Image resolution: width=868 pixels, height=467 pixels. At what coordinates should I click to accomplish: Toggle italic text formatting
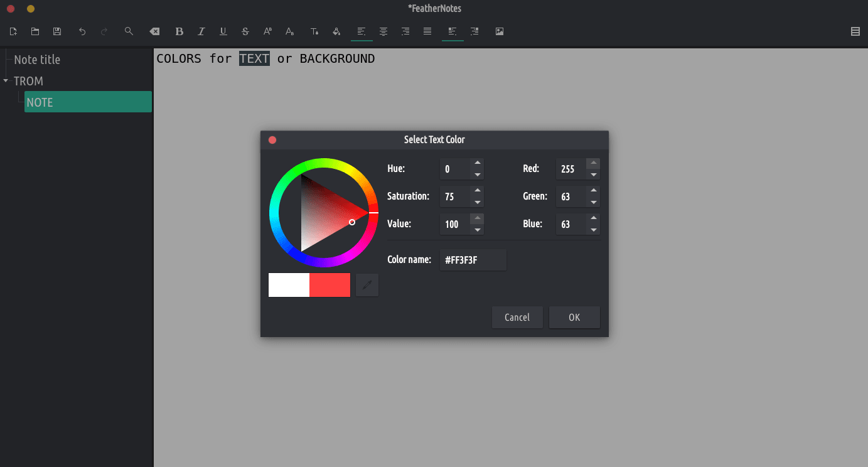[x=201, y=31]
